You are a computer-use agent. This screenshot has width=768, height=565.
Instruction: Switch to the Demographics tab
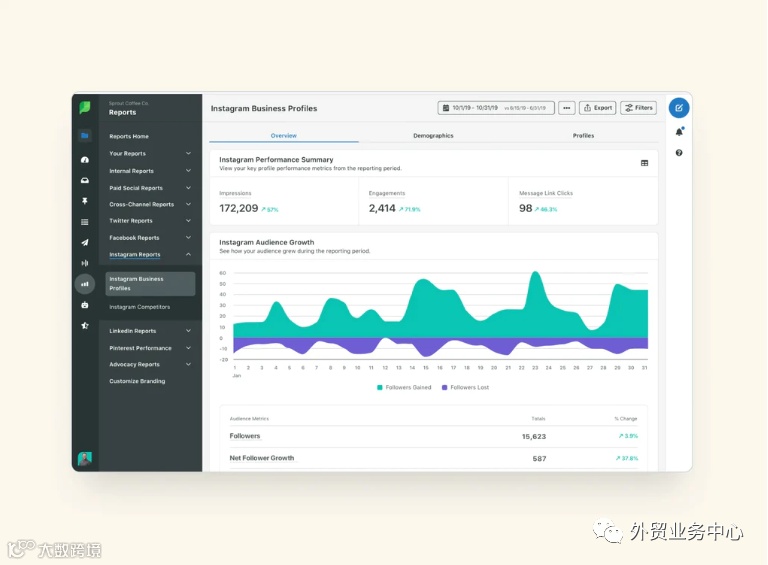coord(433,136)
